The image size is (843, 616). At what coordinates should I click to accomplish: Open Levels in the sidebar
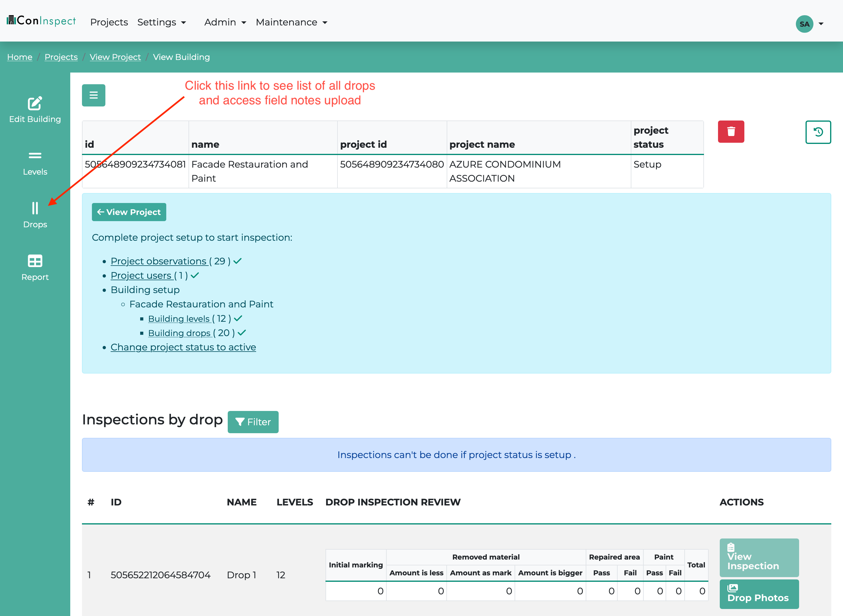coord(35,163)
